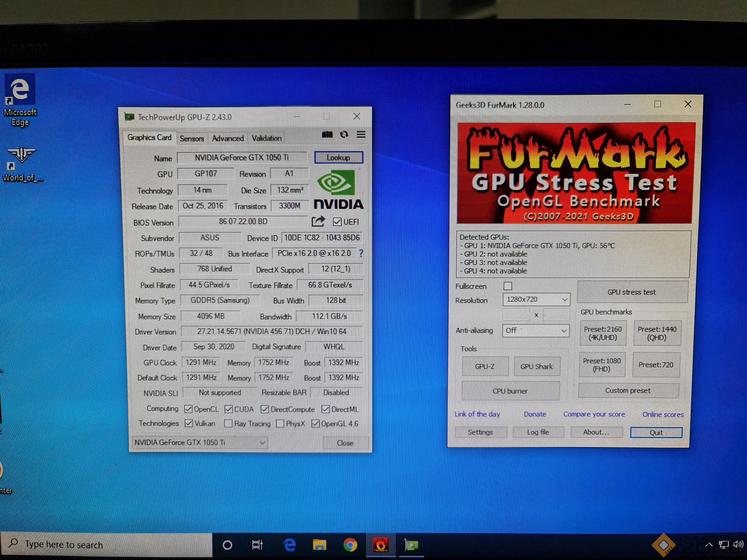Viewport: 747px width, 560px height.
Task: Take a GPU-Z screenshot with camera icon
Action: (x=327, y=135)
